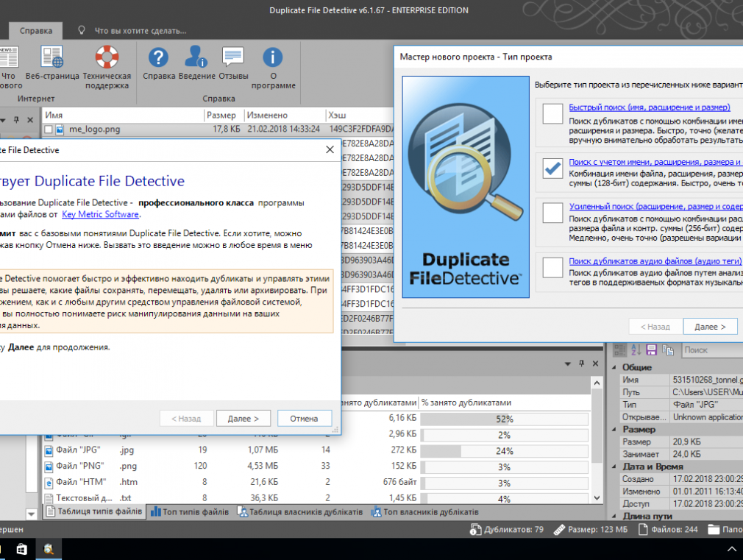Click the Размер: 123 МБ status icon

click(x=559, y=530)
